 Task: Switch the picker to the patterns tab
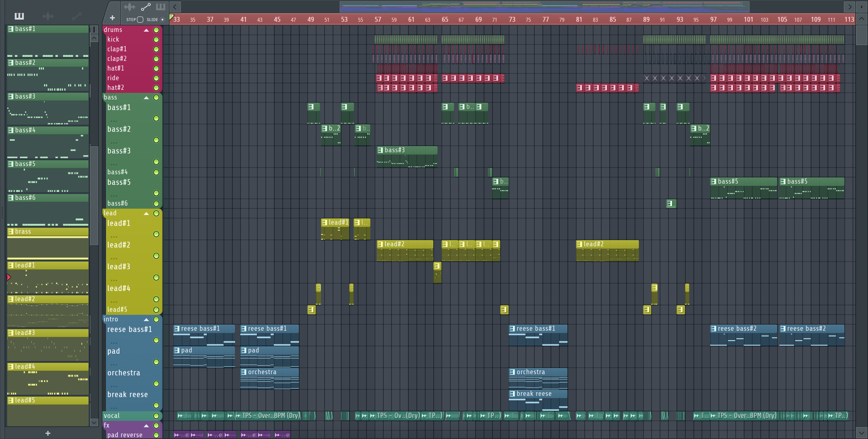pos(19,16)
